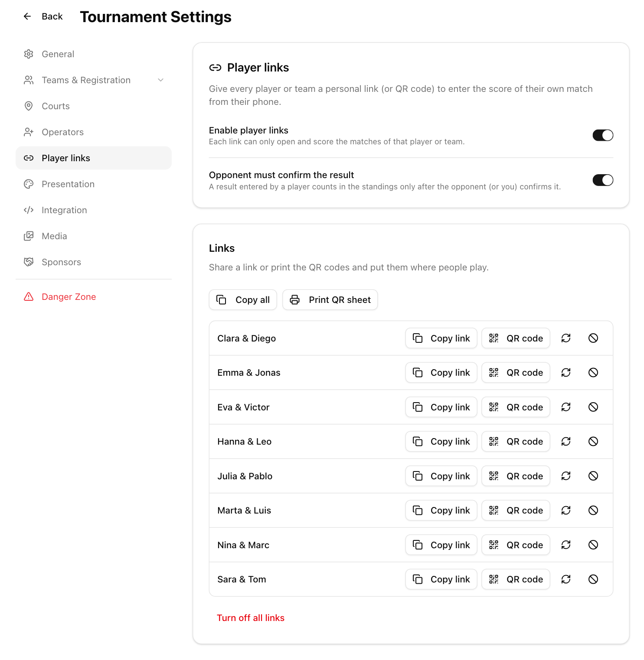Regenerate the link for Nina & Marc

tap(566, 545)
